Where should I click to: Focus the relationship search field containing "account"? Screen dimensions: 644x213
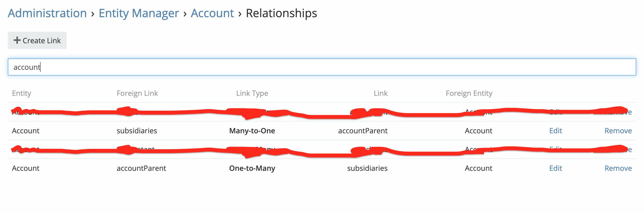(x=322, y=67)
